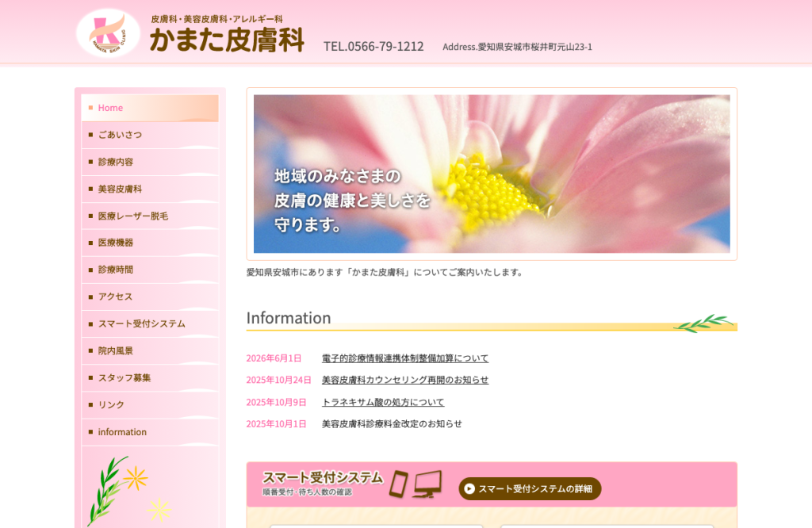
Task: Open 電子的診療情報連携体制整備加算について link
Action: (x=405, y=358)
